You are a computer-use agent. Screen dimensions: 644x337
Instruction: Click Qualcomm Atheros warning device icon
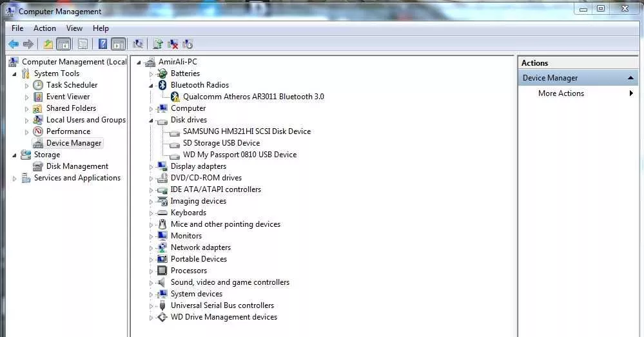tap(175, 97)
